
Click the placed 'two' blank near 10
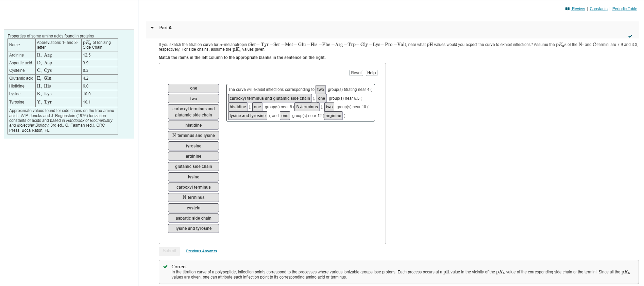point(329,107)
